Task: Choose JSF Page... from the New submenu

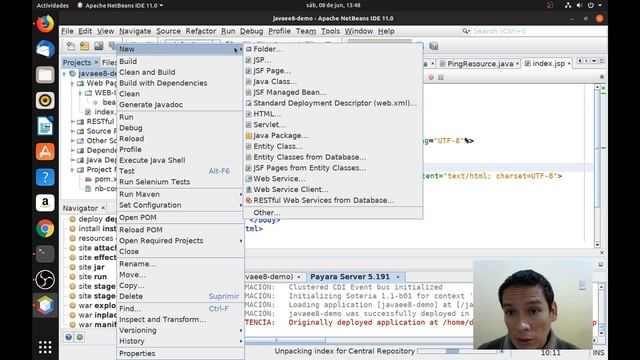Action: pos(333,71)
